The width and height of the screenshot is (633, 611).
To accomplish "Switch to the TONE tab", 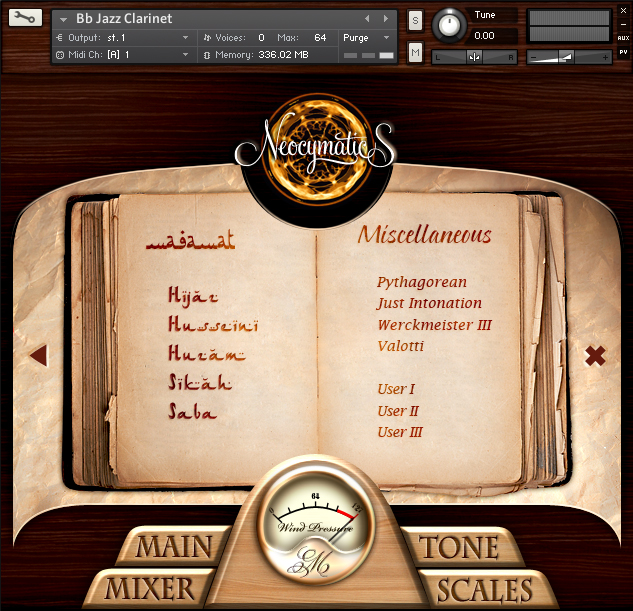I will coord(459,547).
